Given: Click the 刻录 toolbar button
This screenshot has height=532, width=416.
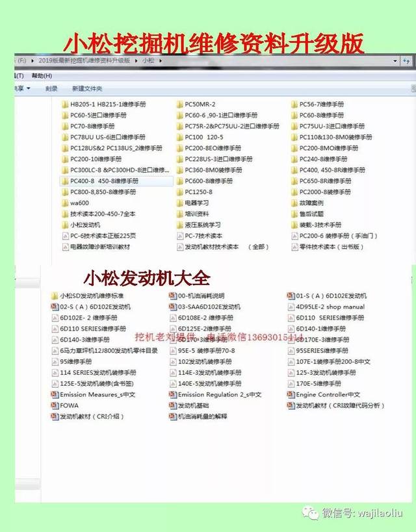Looking at the screenshot, I should coord(51,88).
